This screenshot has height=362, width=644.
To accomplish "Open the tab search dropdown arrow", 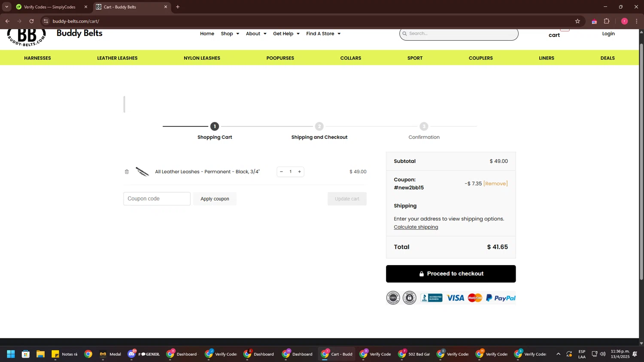I will [6, 7].
